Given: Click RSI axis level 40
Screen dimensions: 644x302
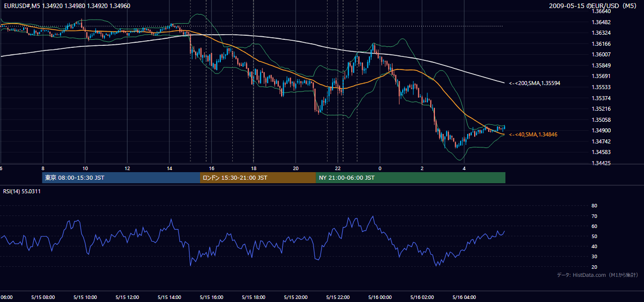Looking at the screenshot, I should point(594,246).
